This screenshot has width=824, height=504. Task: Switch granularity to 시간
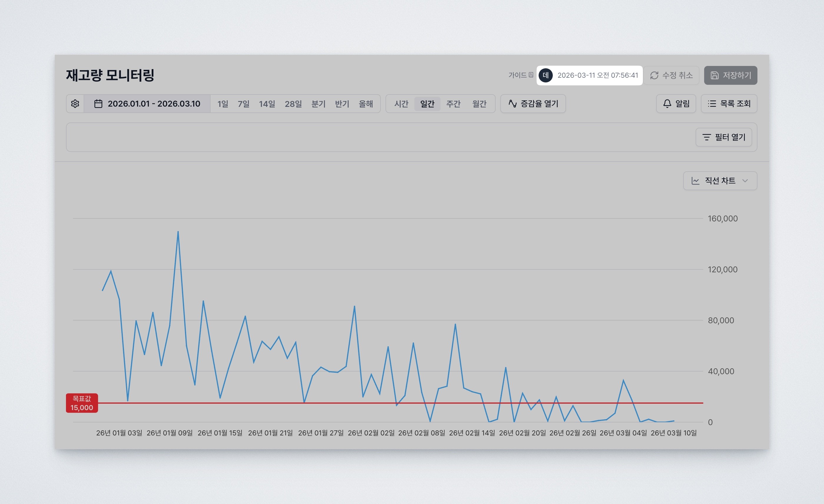coord(401,104)
